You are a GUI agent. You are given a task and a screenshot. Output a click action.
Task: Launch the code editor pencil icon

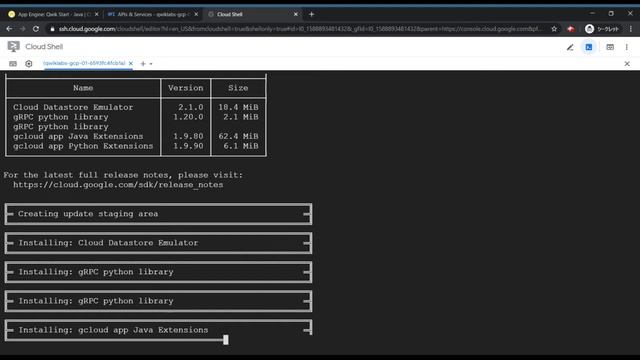570,47
